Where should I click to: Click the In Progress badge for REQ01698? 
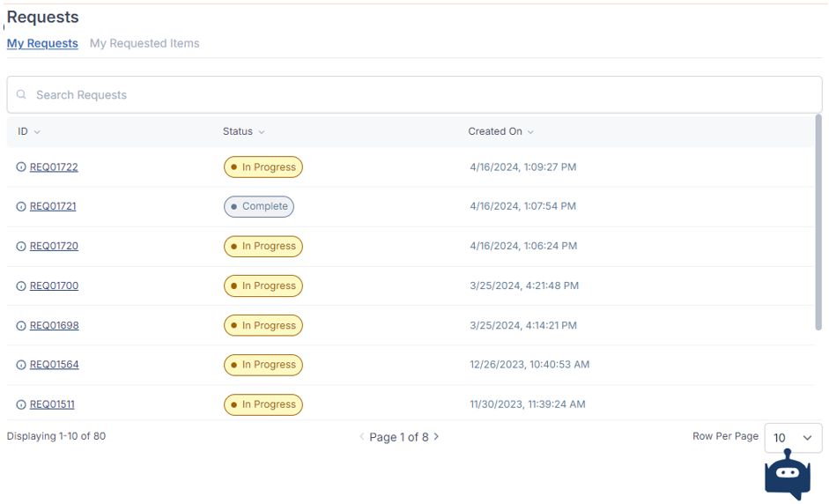(x=263, y=325)
